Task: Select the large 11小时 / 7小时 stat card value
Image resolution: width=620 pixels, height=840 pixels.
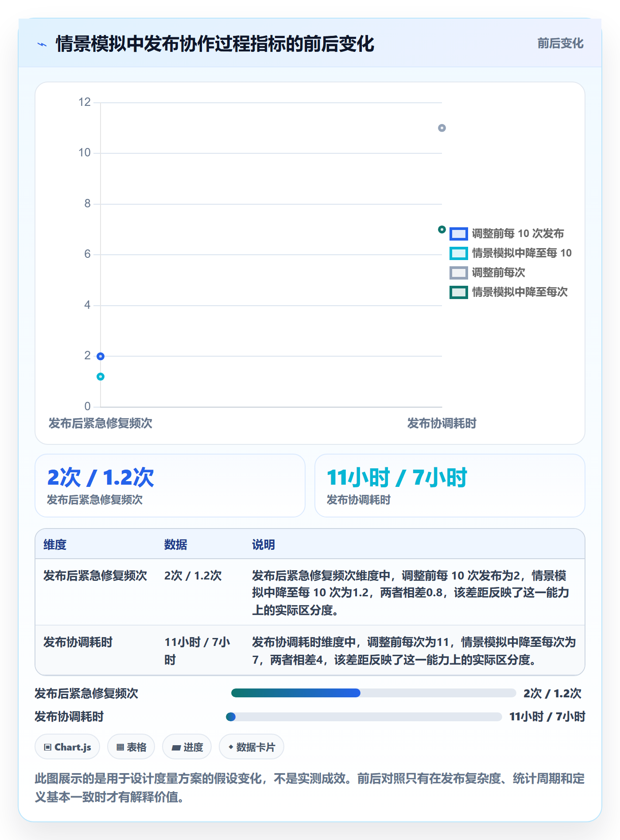Action: click(397, 478)
